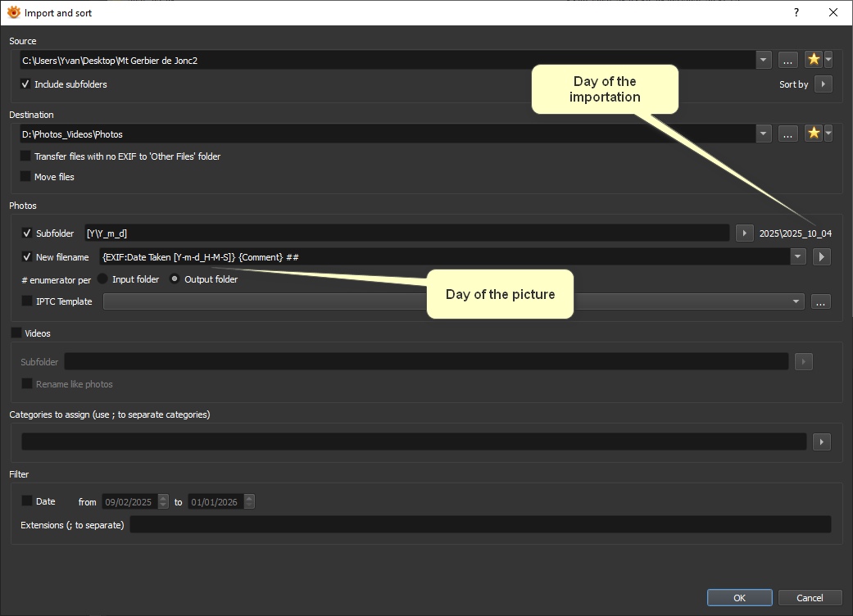Click the OK button
This screenshot has height=616, width=853.
click(739, 597)
